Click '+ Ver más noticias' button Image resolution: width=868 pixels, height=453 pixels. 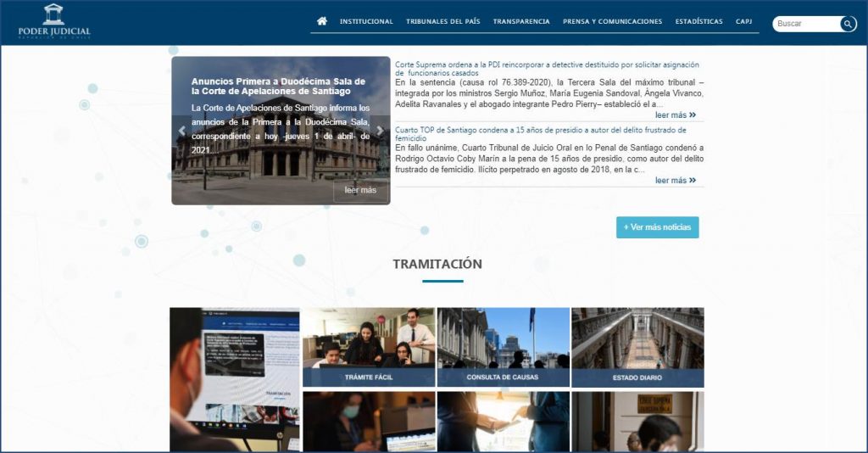pyautogui.click(x=658, y=227)
